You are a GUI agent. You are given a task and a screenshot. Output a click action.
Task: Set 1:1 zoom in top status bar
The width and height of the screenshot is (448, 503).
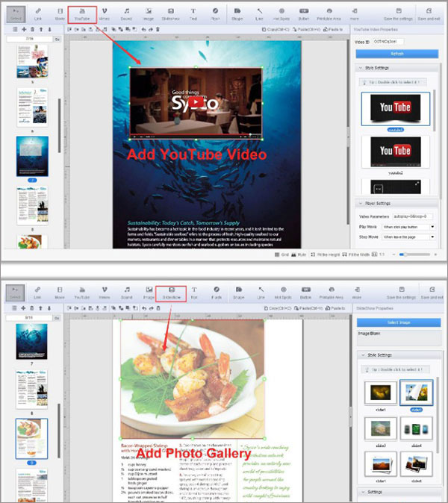click(x=379, y=254)
